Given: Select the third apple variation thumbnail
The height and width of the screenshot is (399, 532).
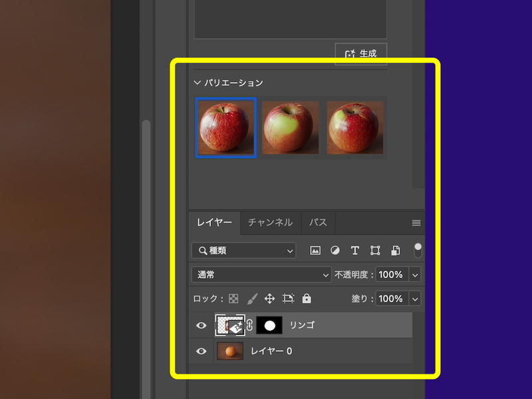Looking at the screenshot, I should [355, 128].
